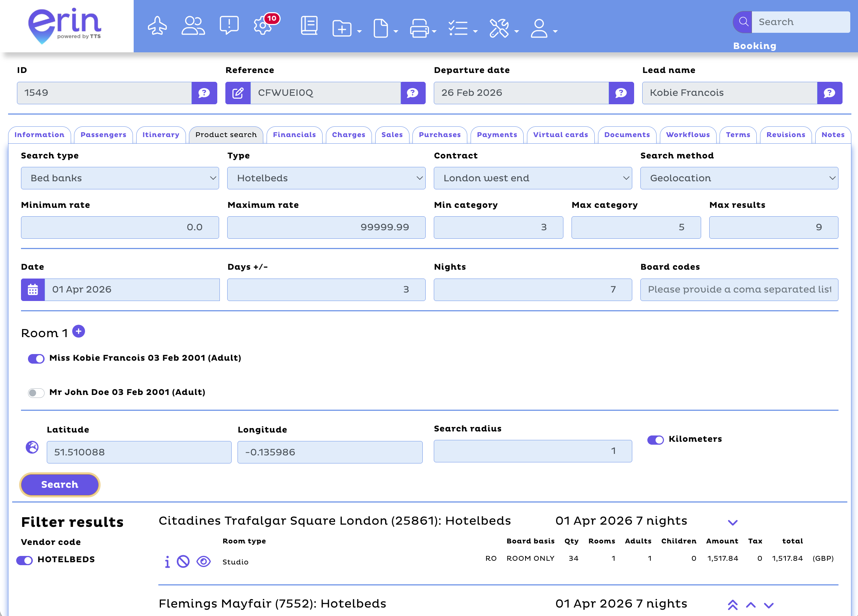Toggle the Kilometers switch

click(655, 440)
